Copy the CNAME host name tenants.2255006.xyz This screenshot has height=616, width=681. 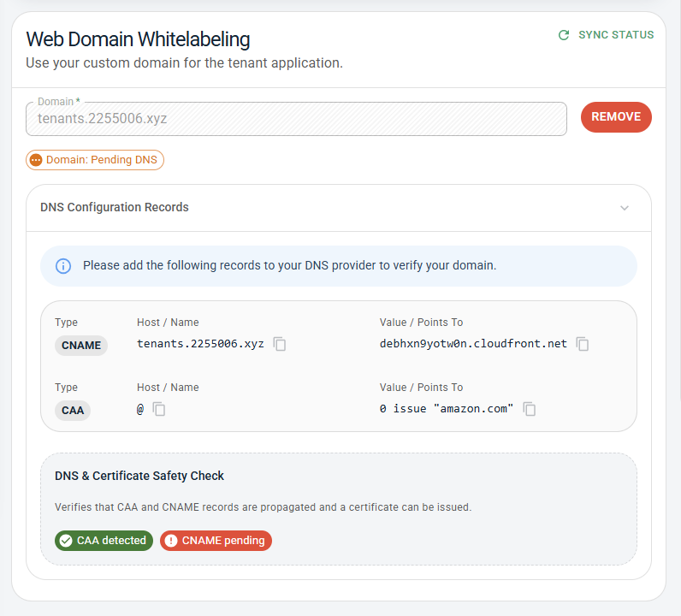[x=280, y=344]
